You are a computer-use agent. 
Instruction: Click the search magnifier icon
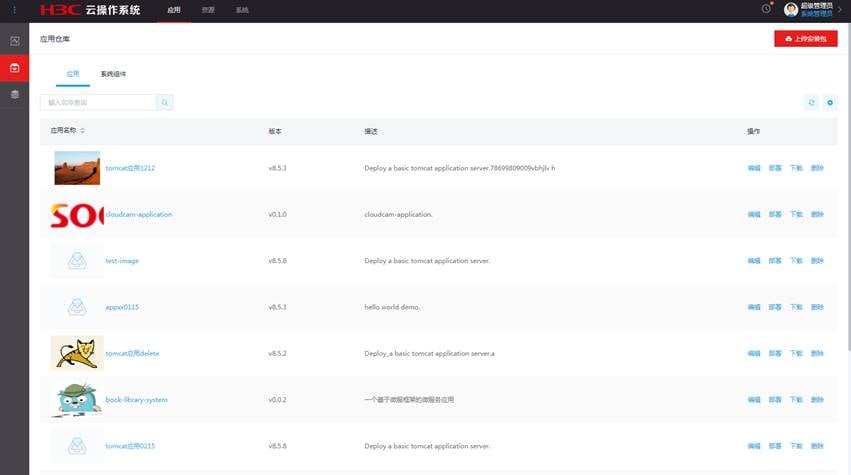[x=164, y=102]
